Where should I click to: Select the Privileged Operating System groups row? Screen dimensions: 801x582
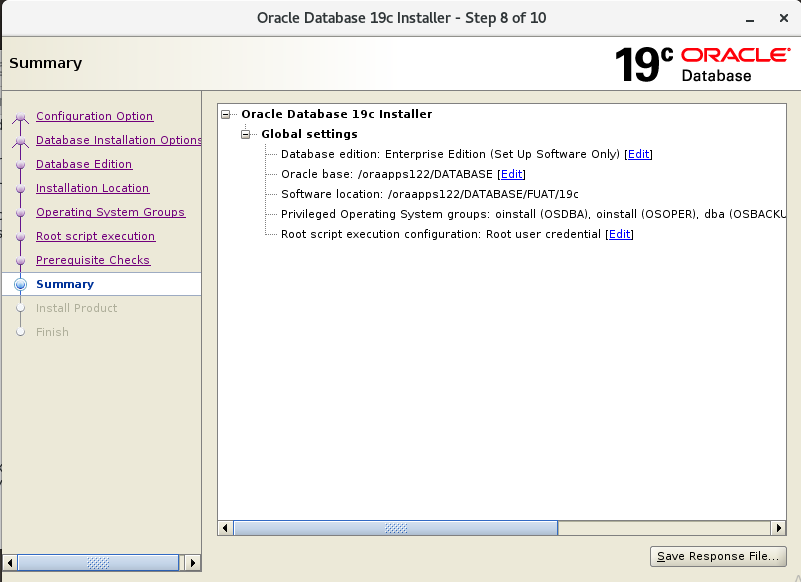click(x=533, y=214)
